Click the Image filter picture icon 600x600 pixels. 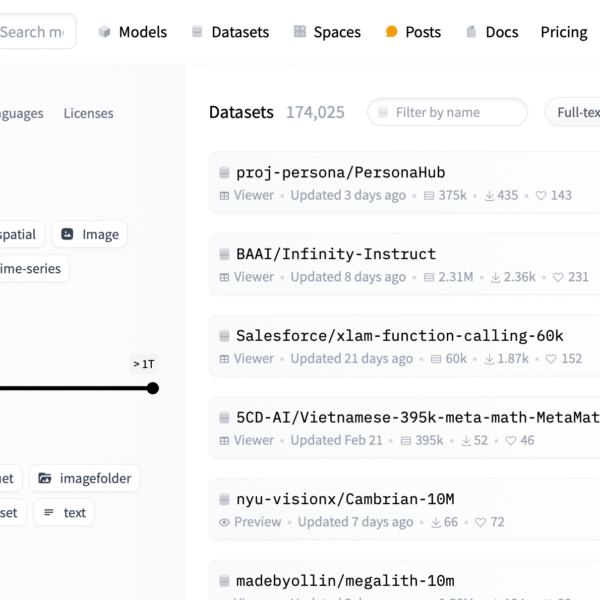(x=67, y=234)
